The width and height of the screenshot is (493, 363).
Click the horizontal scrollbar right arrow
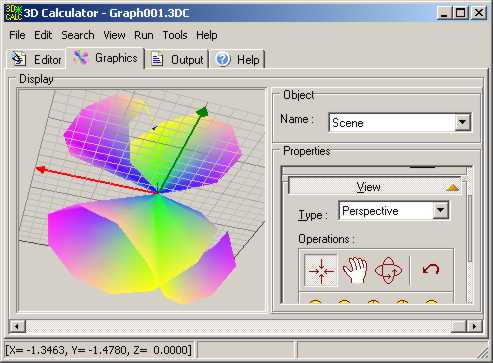[474, 326]
